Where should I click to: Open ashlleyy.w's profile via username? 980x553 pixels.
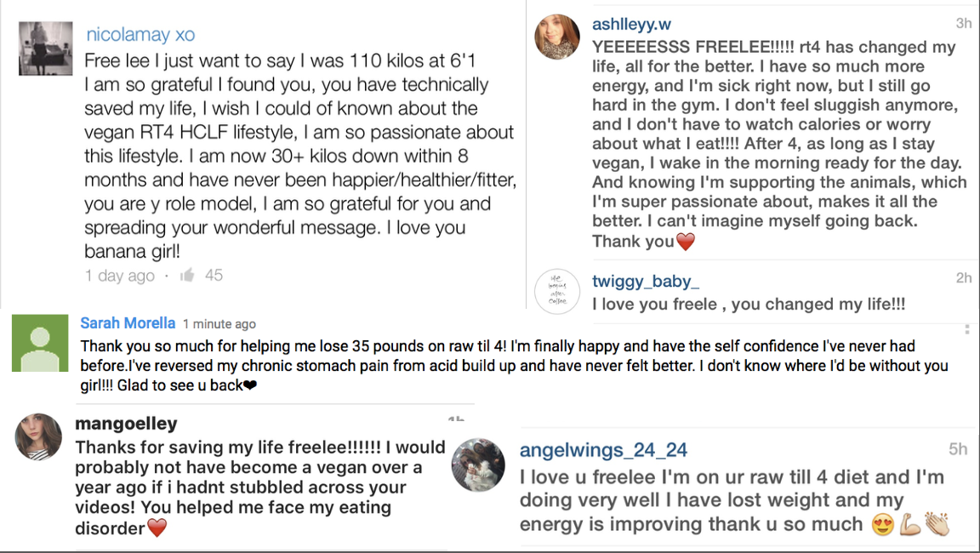(x=631, y=24)
